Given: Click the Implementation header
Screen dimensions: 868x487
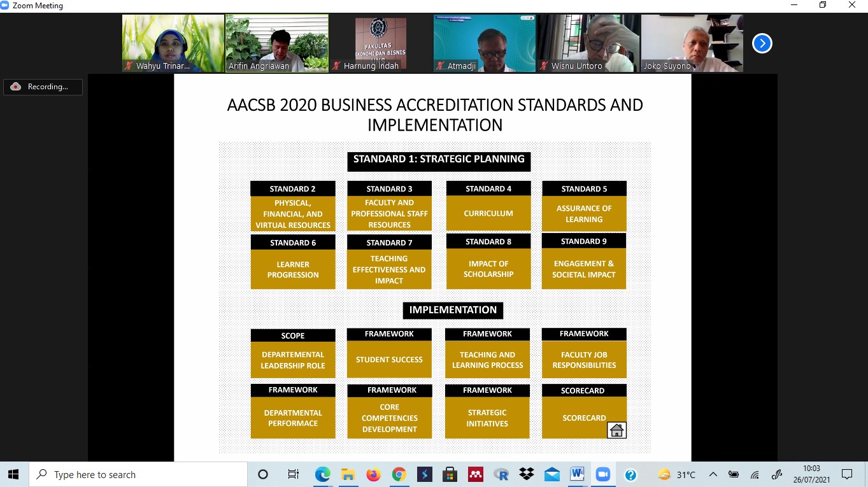Looking at the screenshot, I should (453, 310).
